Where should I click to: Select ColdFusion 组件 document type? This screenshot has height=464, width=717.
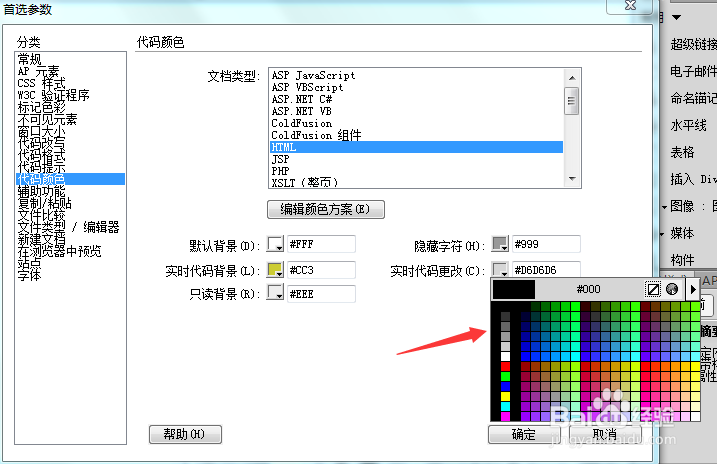click(416, 135)
